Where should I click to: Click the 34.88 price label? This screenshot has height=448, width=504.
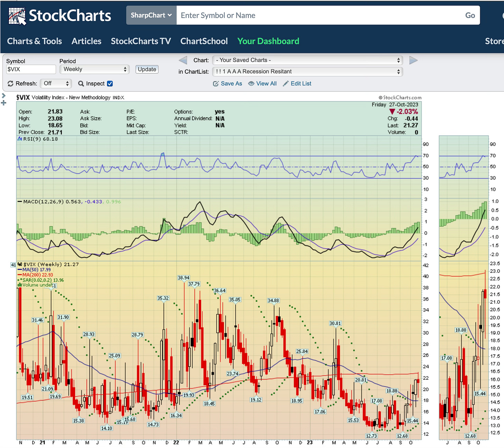273,301
